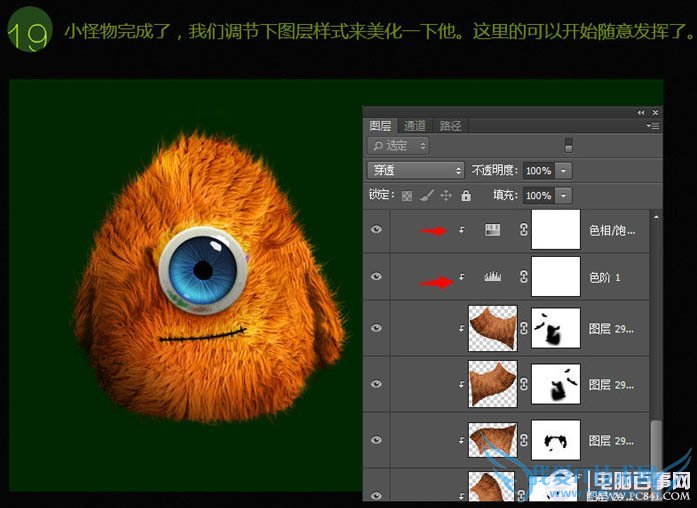Open the Layers panel flyout menu icon
The image size is (697, 508).
tap(653, 126)
